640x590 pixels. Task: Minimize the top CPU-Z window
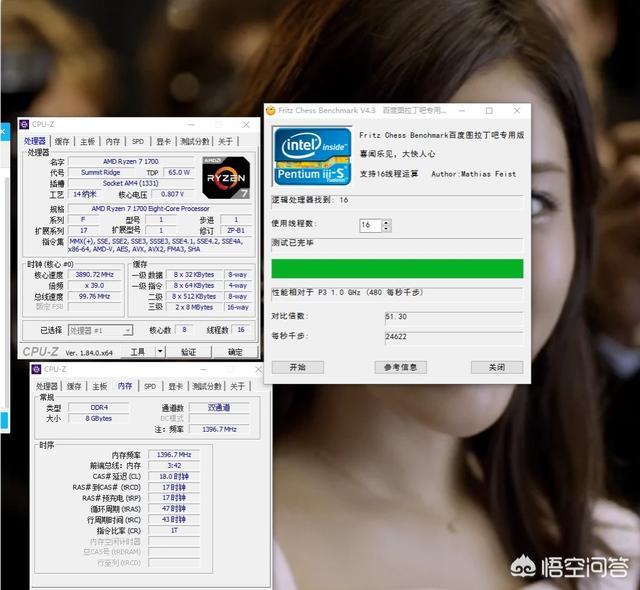[x=191, y=124]
